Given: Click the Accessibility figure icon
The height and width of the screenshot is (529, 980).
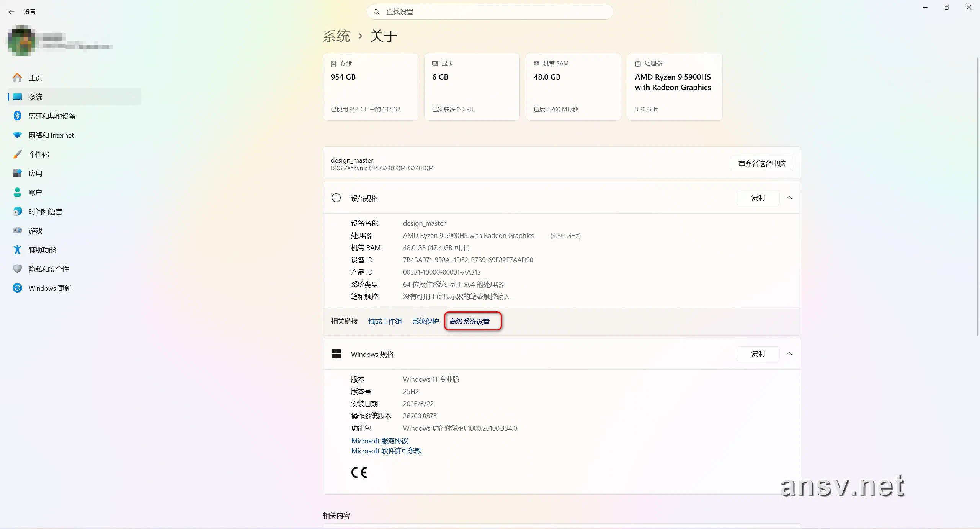Looking at the screenshot, I should [17, 250].
